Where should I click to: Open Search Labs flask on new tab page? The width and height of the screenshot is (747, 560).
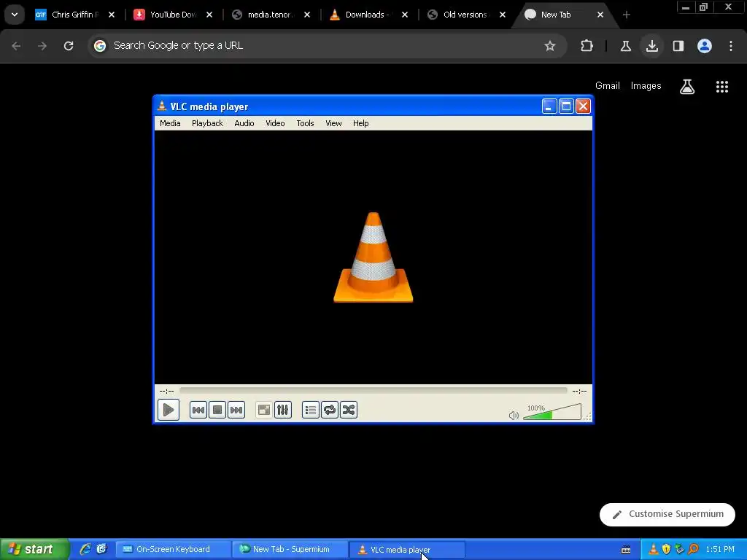687,86
